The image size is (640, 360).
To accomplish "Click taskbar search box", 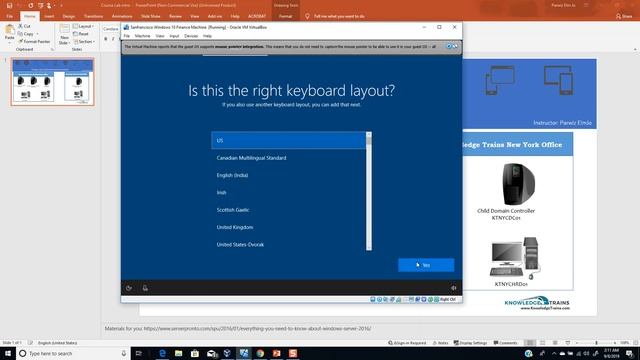I will click(73, 353).
